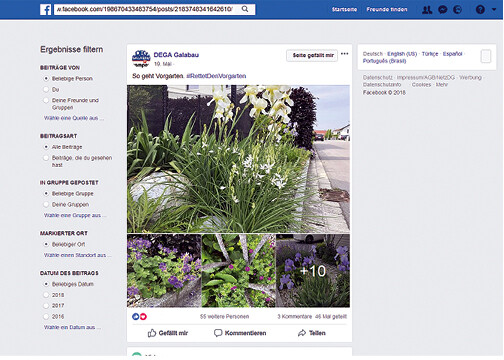The height and width of the screenshot is (360, 504).
Task: Select the Deine Gruppen radio option
Action: tap(46, 204)
